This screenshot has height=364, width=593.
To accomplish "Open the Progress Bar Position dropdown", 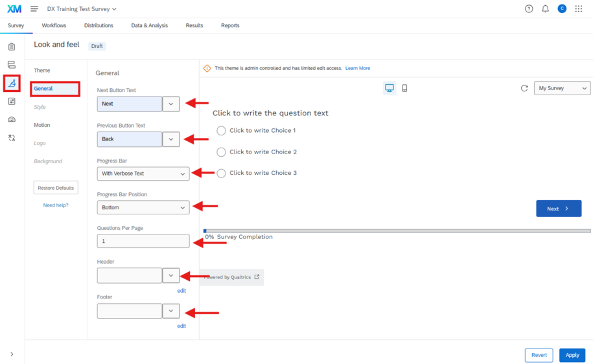I will 143,207.
